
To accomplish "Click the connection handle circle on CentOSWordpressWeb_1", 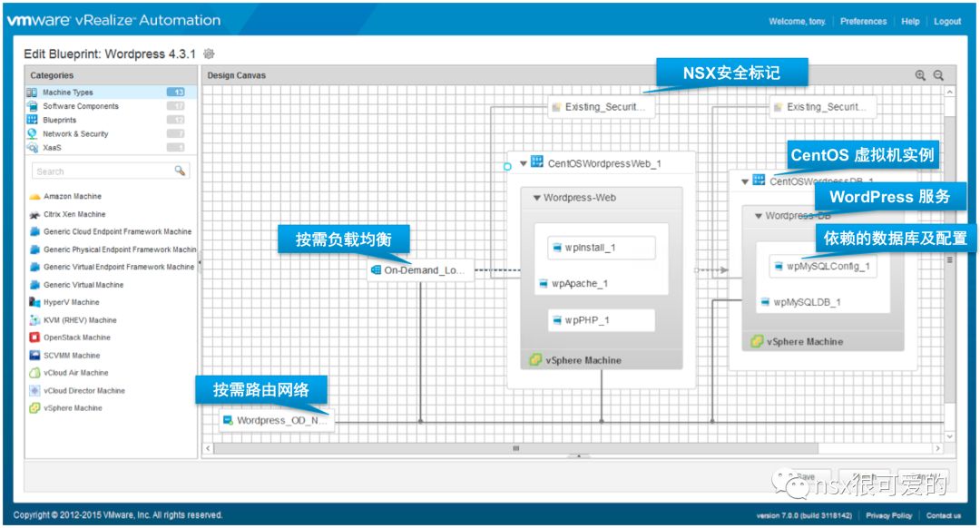I will click(x=507, y=166).
